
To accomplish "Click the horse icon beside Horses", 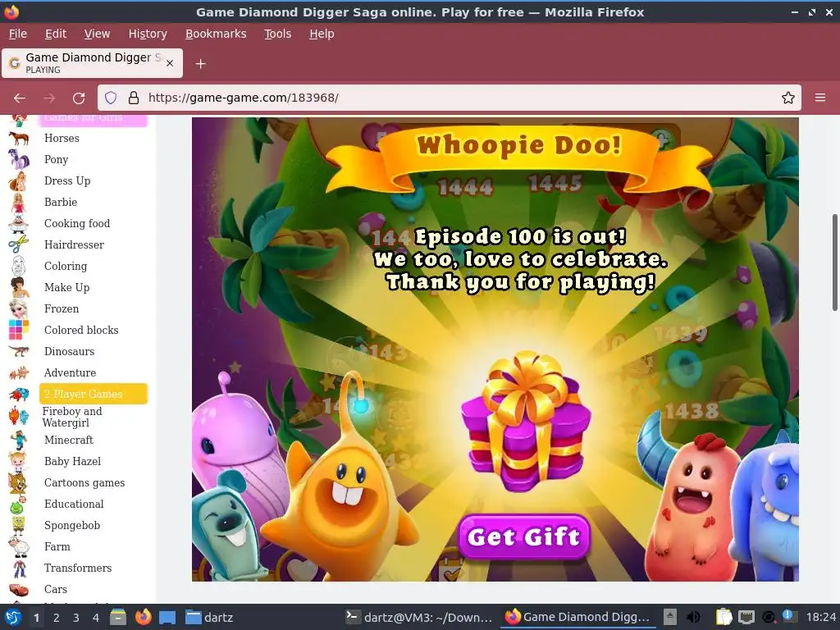I will [x=18, y=138].
